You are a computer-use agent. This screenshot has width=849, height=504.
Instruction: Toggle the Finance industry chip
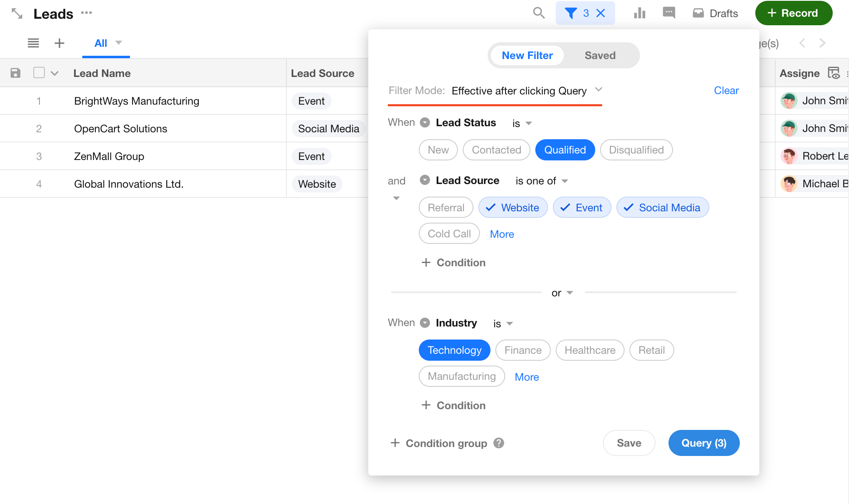[x=523, y=350]
